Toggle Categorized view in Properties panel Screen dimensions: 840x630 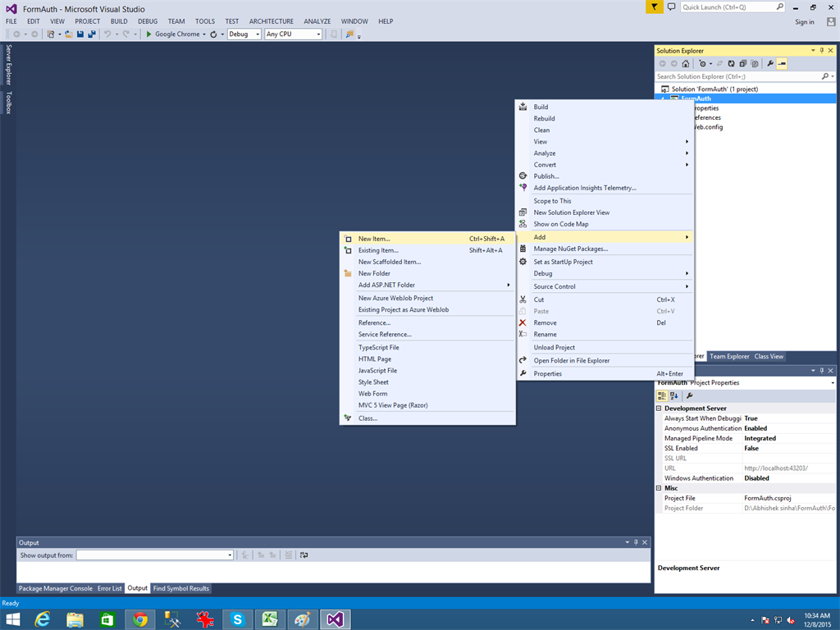[663, 395]
